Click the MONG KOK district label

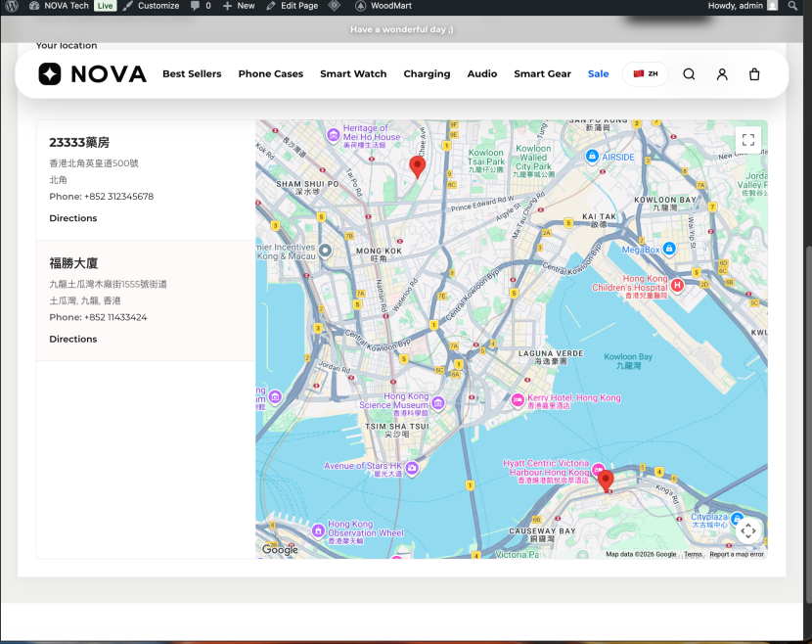tap(379, 253)
